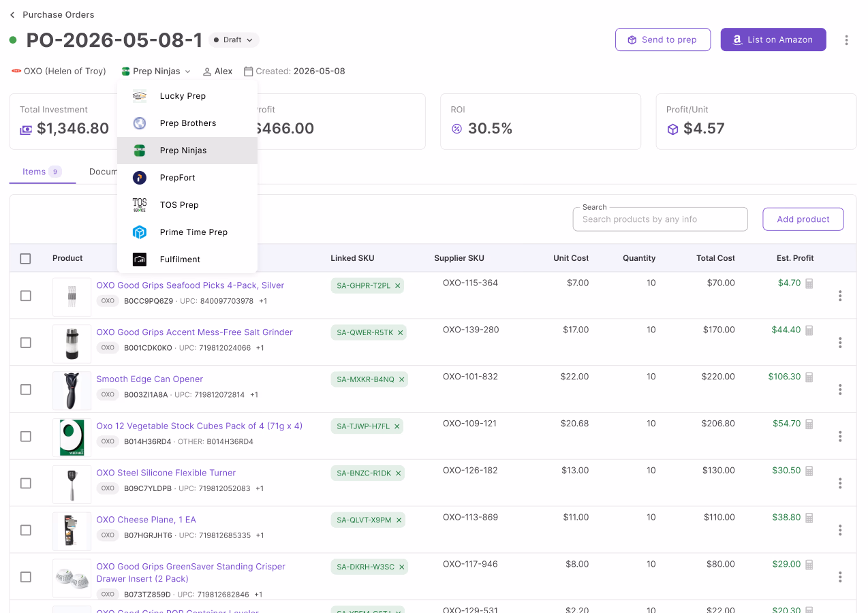Open row menu for Vegetable Stock Cubes
Screen dimensions: 868x613
[840, 437]
